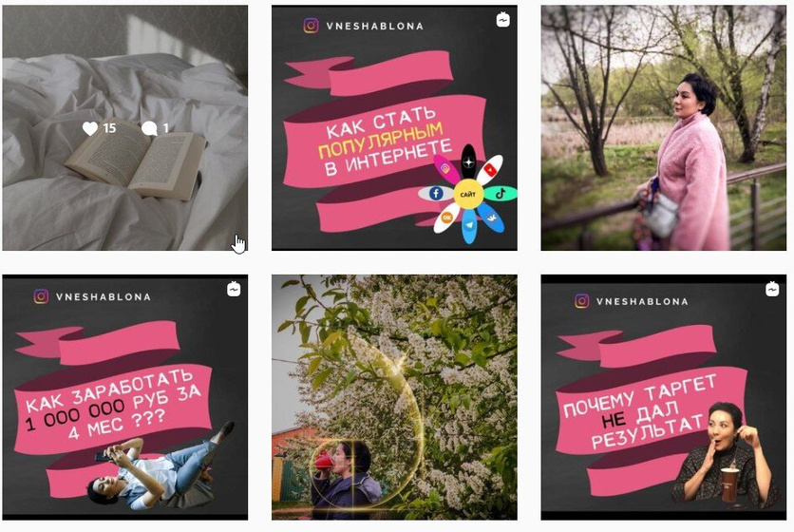794x532 pixels.
Task: Click Instagram logo on 'Почему таргет' post
Action: pyautogui.click(x=582, y=301)
